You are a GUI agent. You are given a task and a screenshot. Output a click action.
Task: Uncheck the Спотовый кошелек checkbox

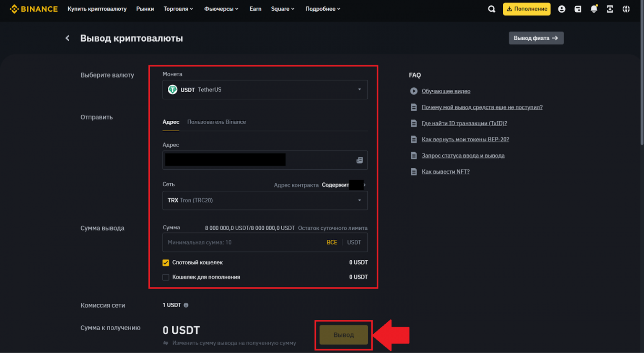click(166, 262)
